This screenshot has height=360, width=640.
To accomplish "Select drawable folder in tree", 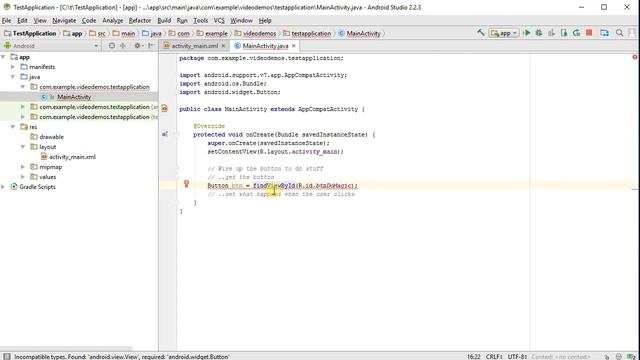I will [x=51, y=137].
